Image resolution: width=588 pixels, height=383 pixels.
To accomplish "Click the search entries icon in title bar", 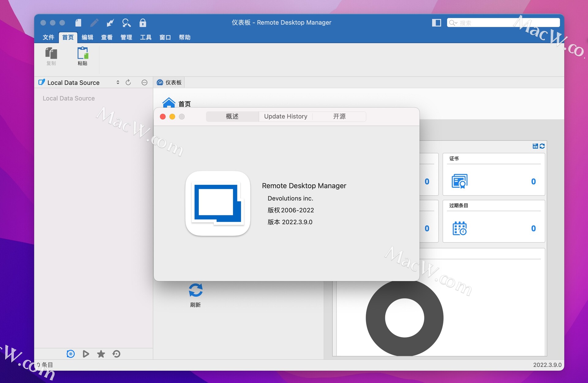I will pos(126,23).
